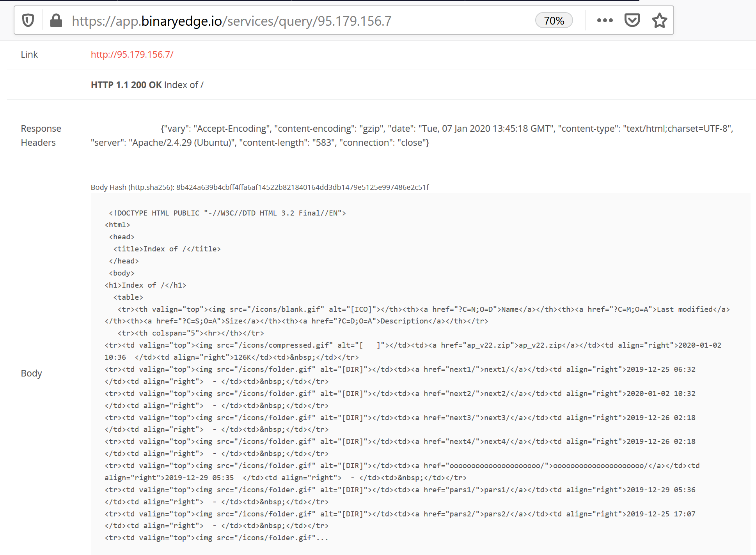Viewport: 756px width, 555px height.
Task: Open the http://95.179.156.7/ link
Action: coord(132,55)
